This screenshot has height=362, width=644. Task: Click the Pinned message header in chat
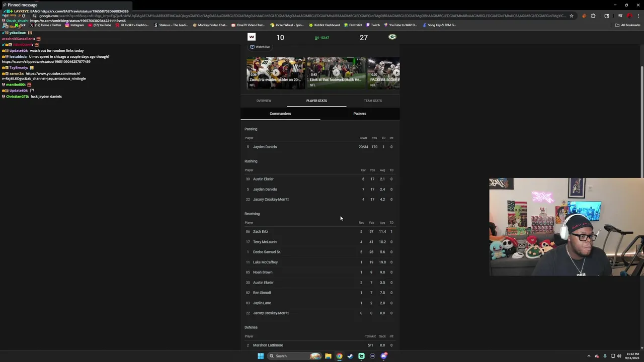point(22,5)
